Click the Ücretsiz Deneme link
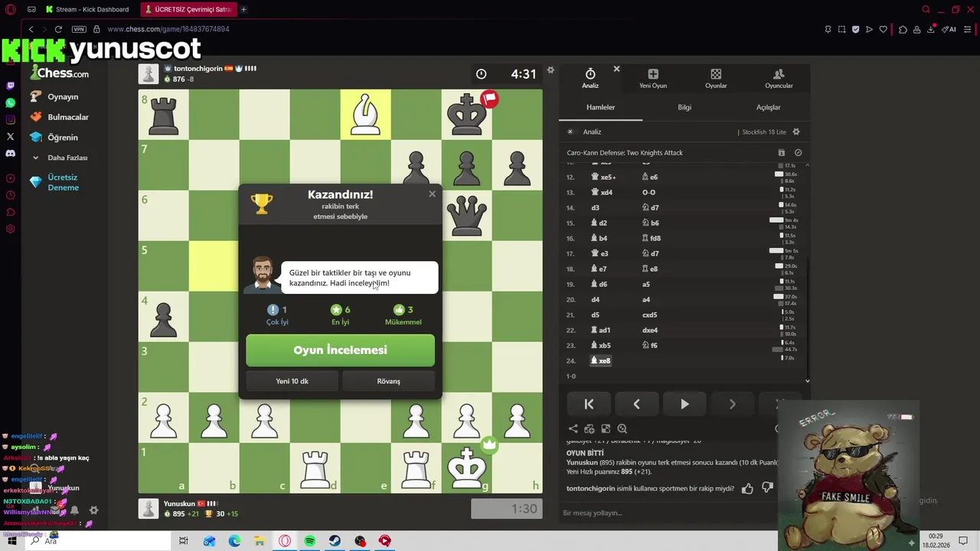 (55, 182)
